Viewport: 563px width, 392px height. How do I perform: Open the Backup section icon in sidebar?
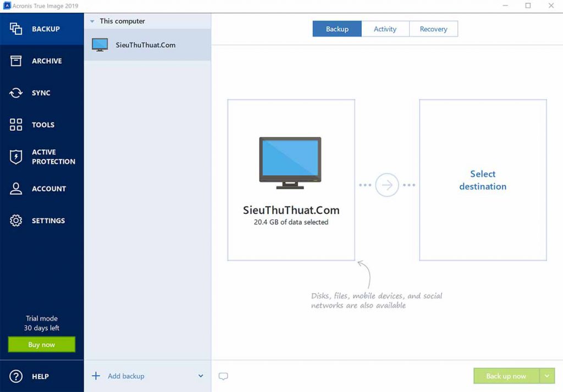[x=16, y=29]
